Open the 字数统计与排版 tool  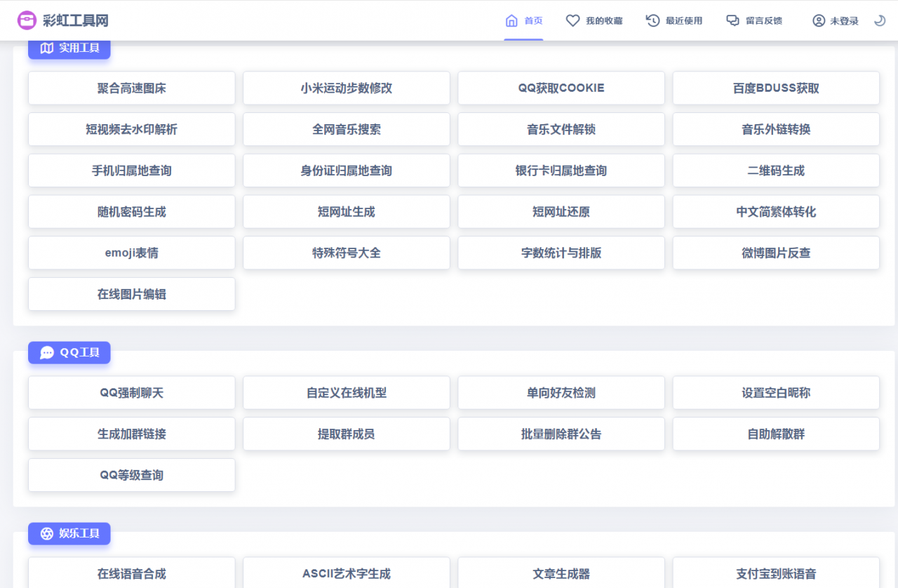(561, 253)
